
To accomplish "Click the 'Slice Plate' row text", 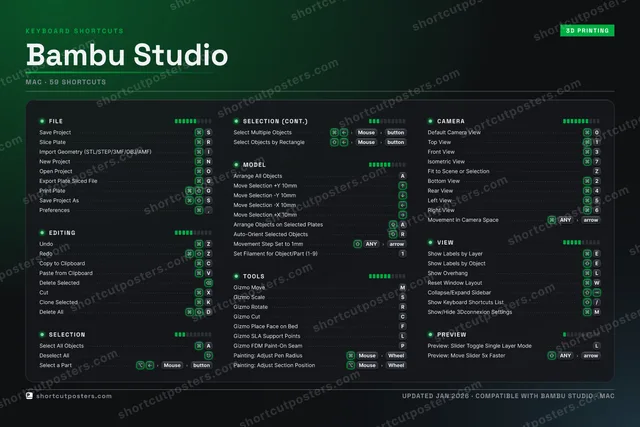I will point(52,142).
